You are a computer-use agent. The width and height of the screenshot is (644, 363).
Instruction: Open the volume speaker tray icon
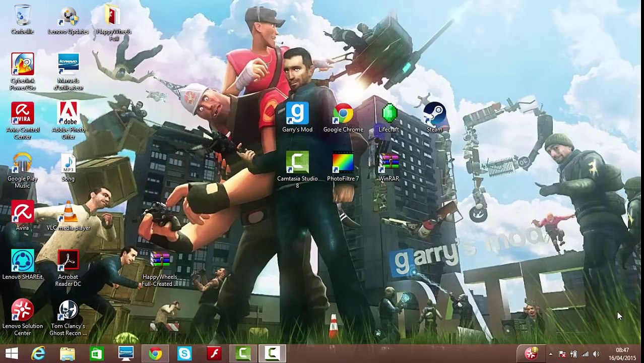pyautogui.click(x=596, y=354)
